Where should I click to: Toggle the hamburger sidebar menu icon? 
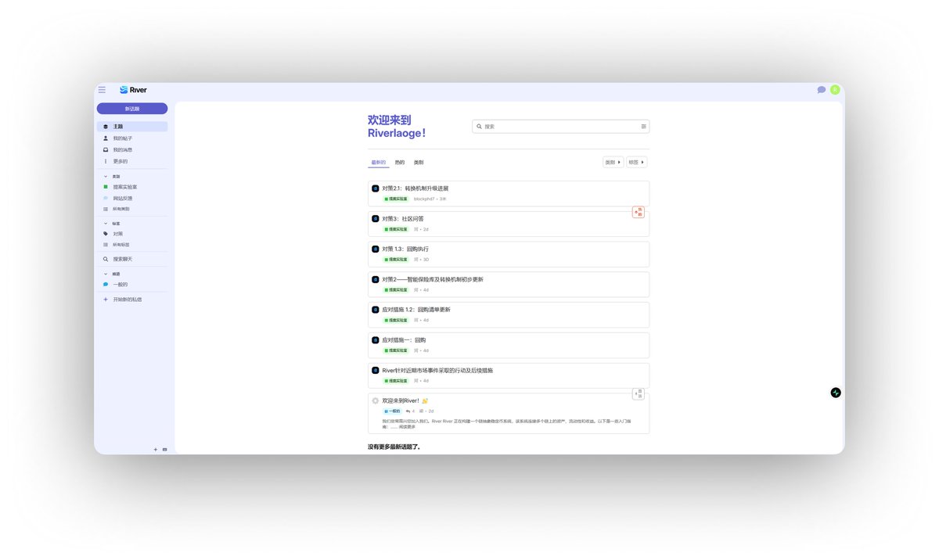tap(102, 90)
